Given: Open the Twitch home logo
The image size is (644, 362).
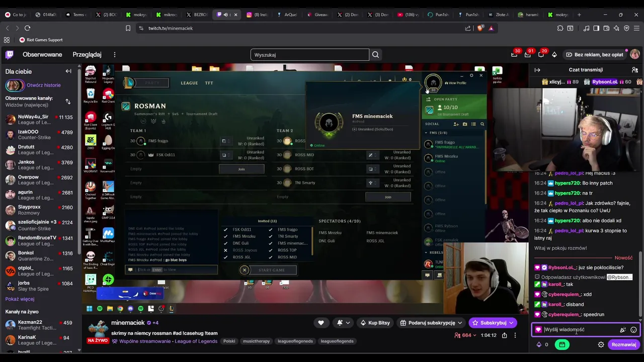Looking at the screenshot, I should [10, 54].
